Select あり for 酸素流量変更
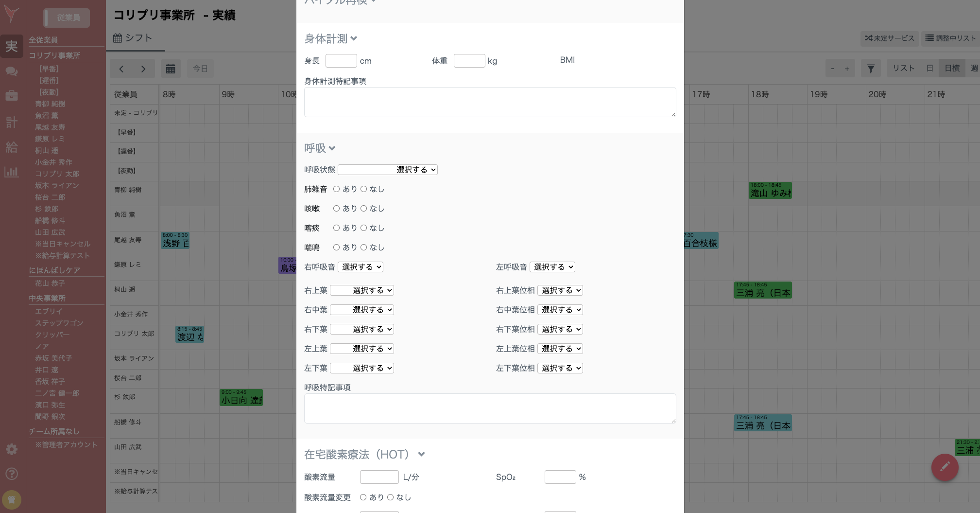The width and height of the screenshot is (980, 513). click(x=363, y=497)
